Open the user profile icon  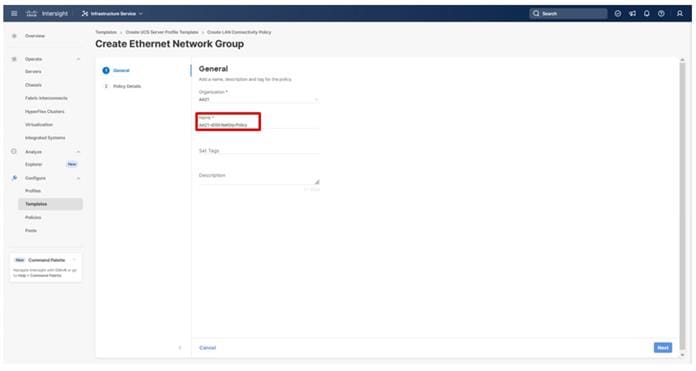680,13
